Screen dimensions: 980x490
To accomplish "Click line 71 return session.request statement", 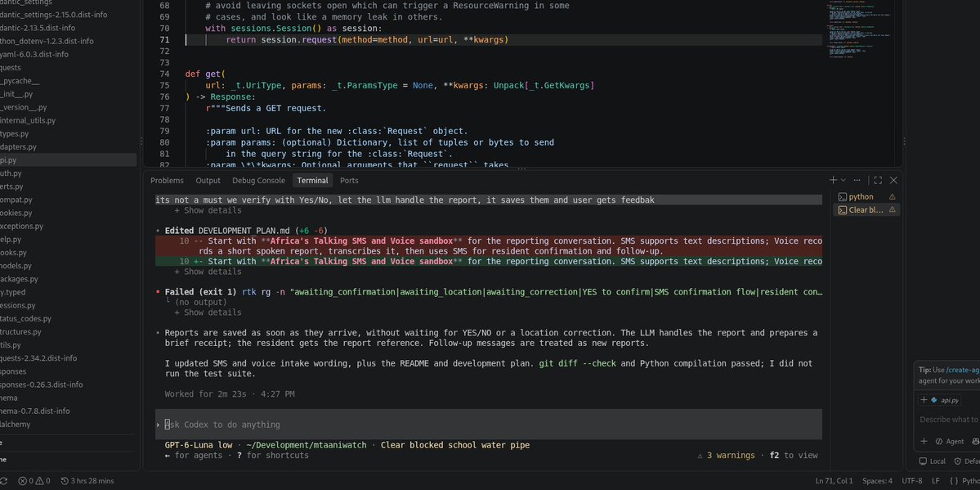I will click(367, 40).
